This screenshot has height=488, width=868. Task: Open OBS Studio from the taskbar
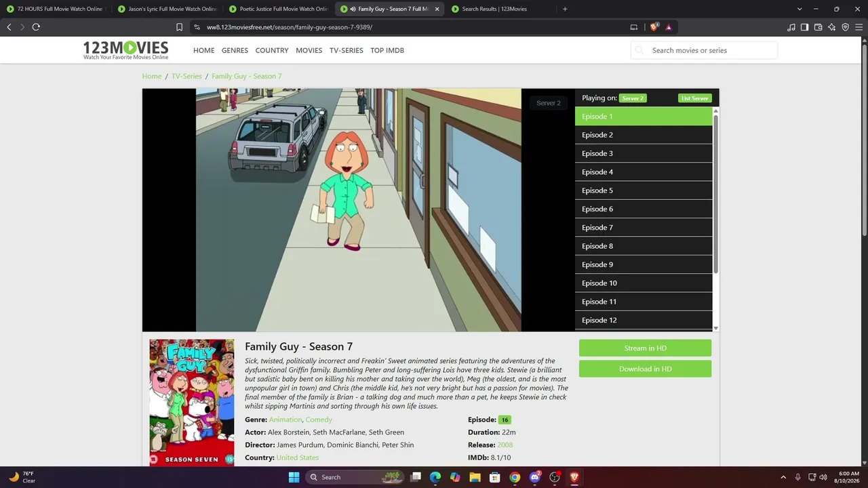555,477
